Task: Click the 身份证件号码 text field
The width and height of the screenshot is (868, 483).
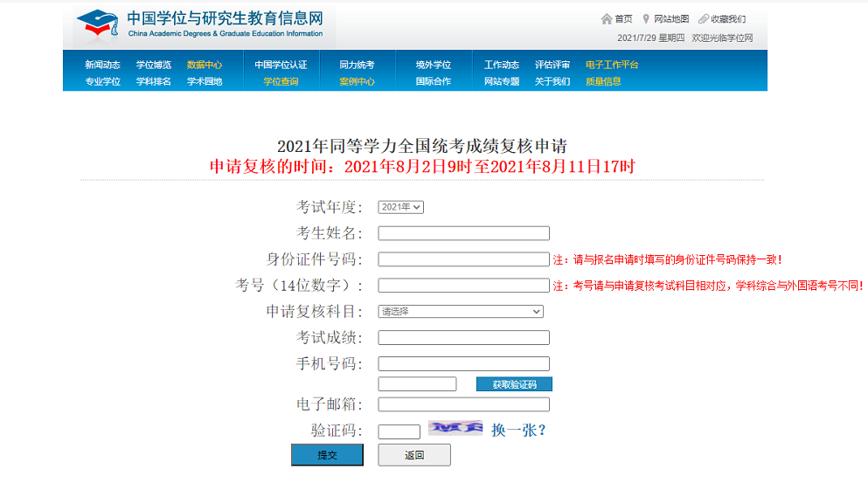Action: point(463,259)
